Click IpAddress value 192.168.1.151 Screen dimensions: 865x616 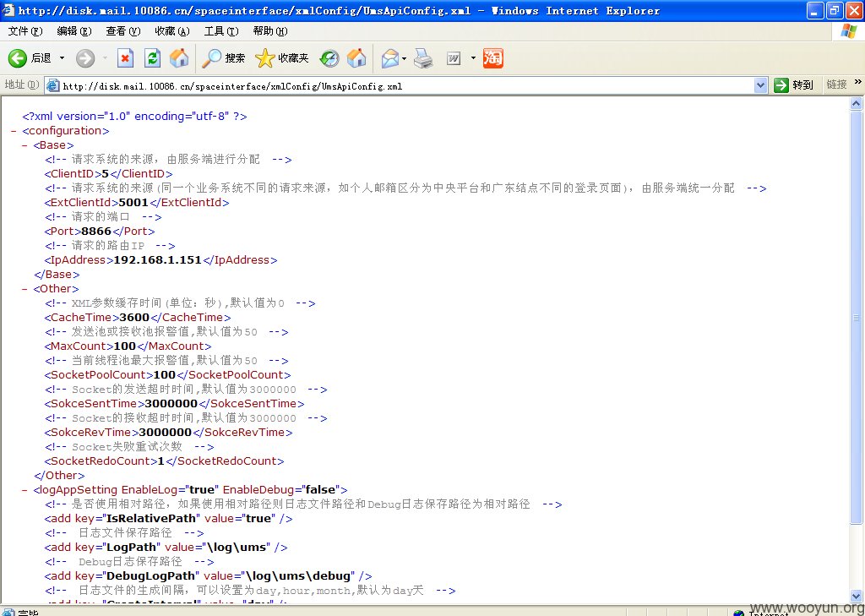click(x=158, y=260)
